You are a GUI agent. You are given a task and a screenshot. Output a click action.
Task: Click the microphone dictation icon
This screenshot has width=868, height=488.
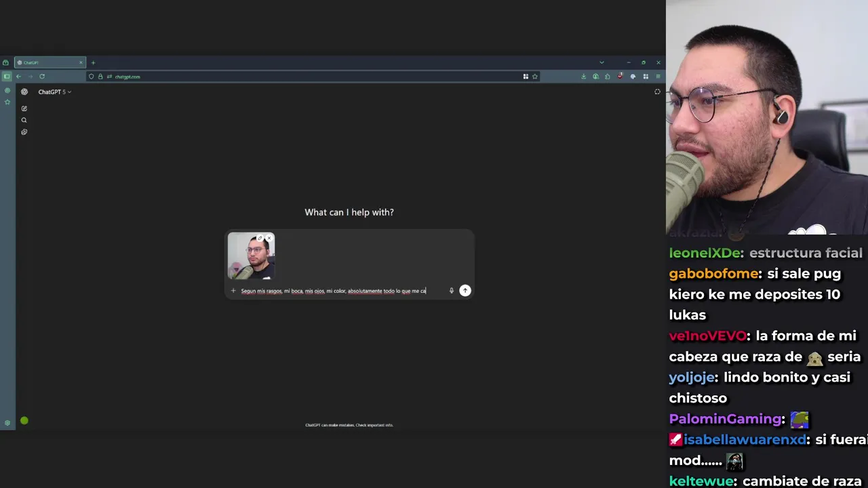pos(451,291)
